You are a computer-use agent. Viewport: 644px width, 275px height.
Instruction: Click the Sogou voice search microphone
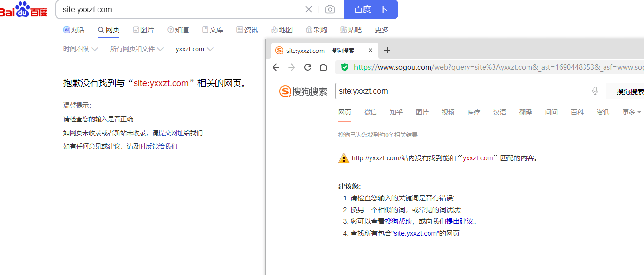(595, 91)
